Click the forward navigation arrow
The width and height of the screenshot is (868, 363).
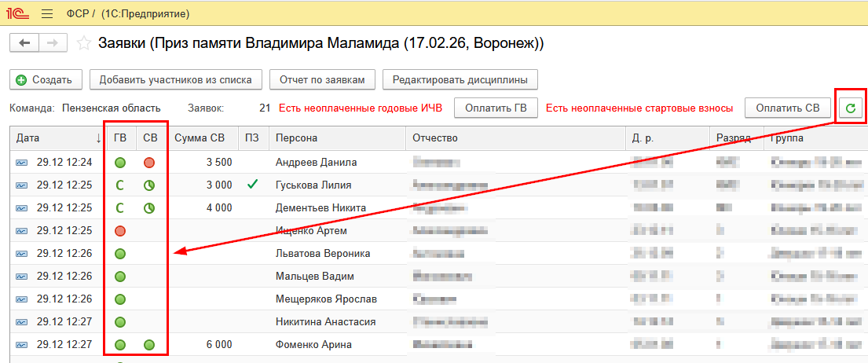click(x=52, y=43)
